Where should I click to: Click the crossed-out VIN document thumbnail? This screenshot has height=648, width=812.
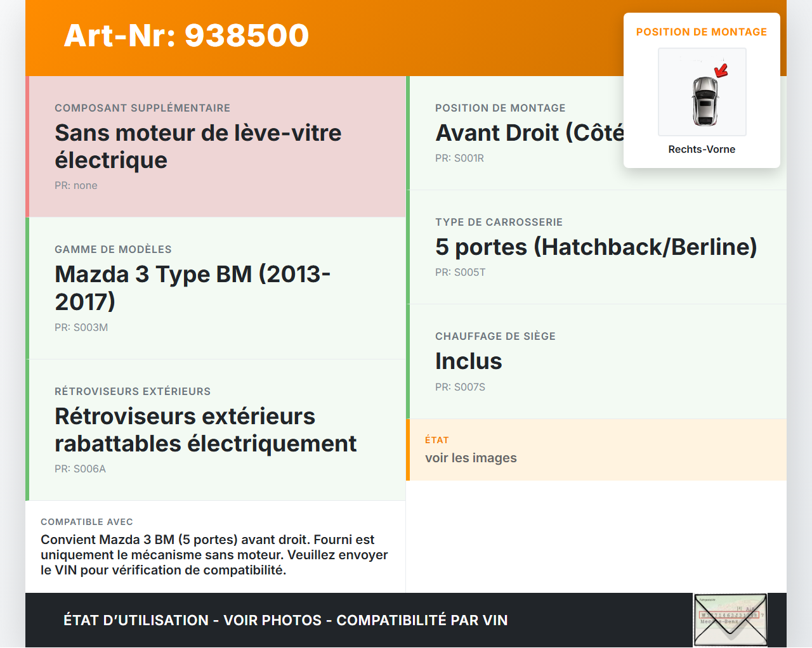[730, 620]
